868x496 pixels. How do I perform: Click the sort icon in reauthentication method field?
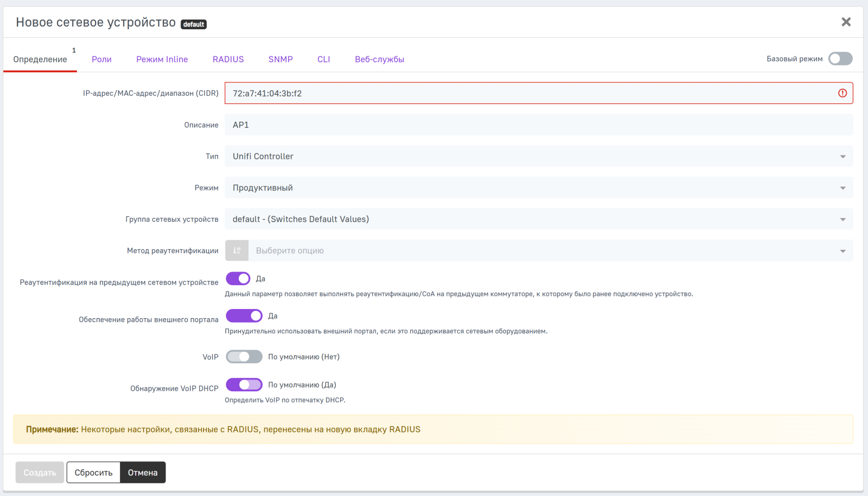pyautogui.click(x=237, y=250)
